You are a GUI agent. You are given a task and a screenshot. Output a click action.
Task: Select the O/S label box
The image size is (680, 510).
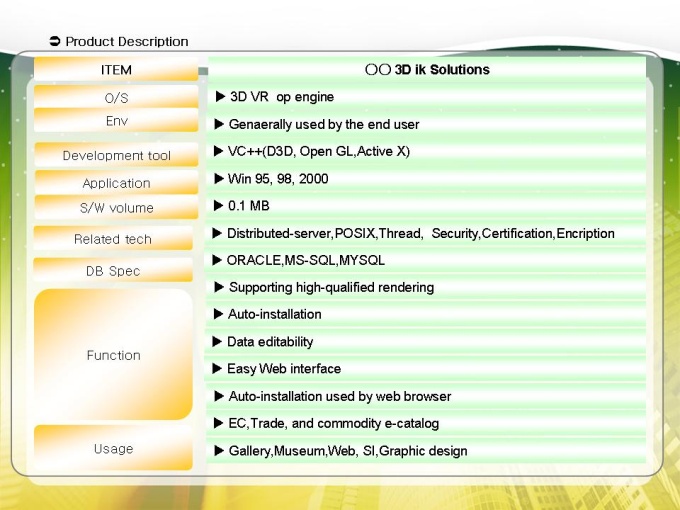point(116,98)
